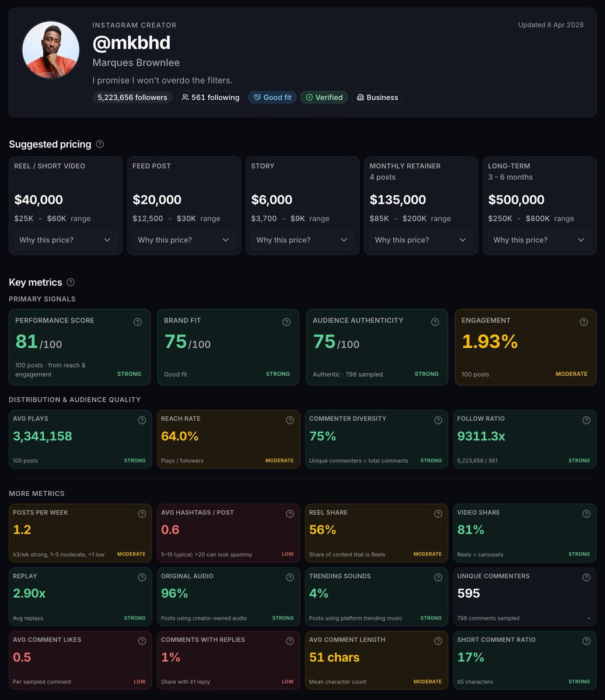605x700 pixels.
Task: Click the bio line about filters
Action: tap(162, 80)
